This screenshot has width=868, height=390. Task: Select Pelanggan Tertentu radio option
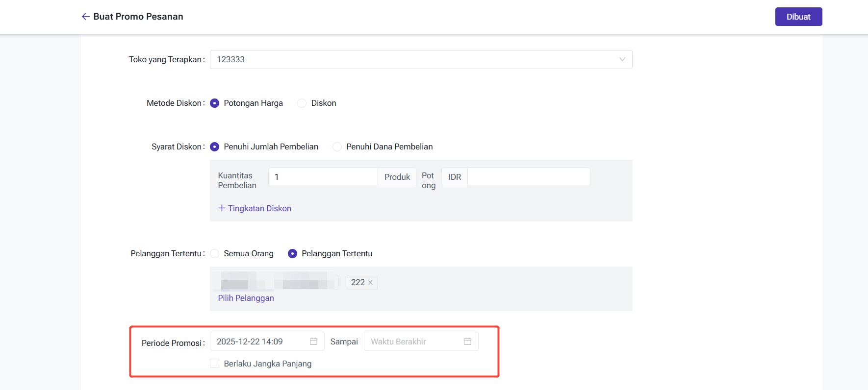click(293, 254)
